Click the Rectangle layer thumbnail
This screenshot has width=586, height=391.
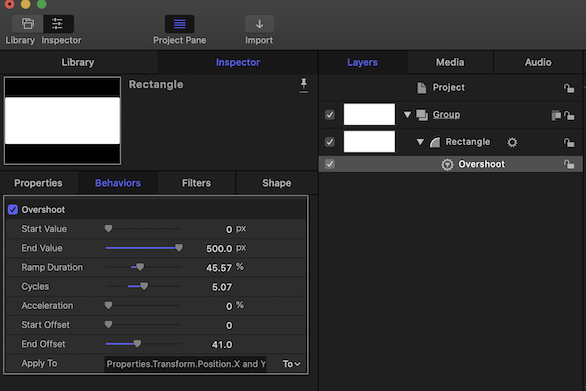(x=369, y=142)
